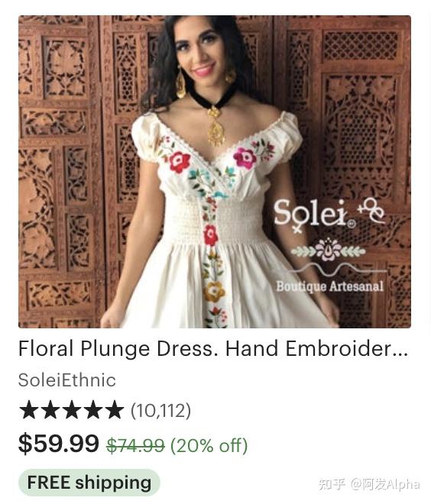
Task: Click the gold earring in the product photo
Action: 181,83
